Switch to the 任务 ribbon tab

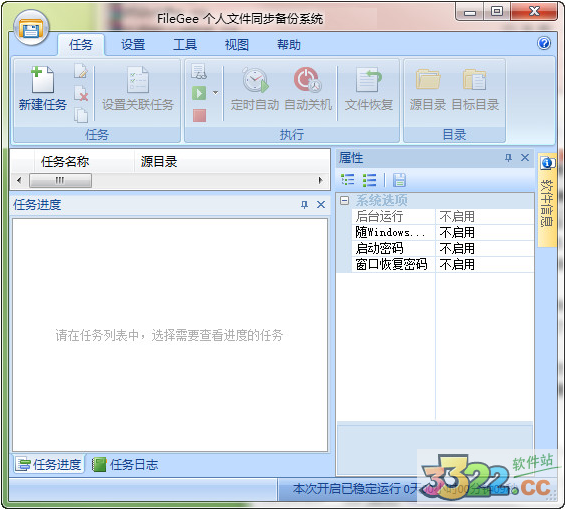click(x=81, y=45)
